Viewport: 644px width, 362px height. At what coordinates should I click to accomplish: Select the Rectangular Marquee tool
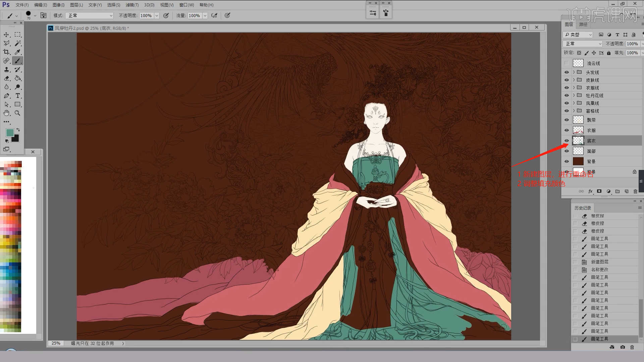[x=18, y=35]
